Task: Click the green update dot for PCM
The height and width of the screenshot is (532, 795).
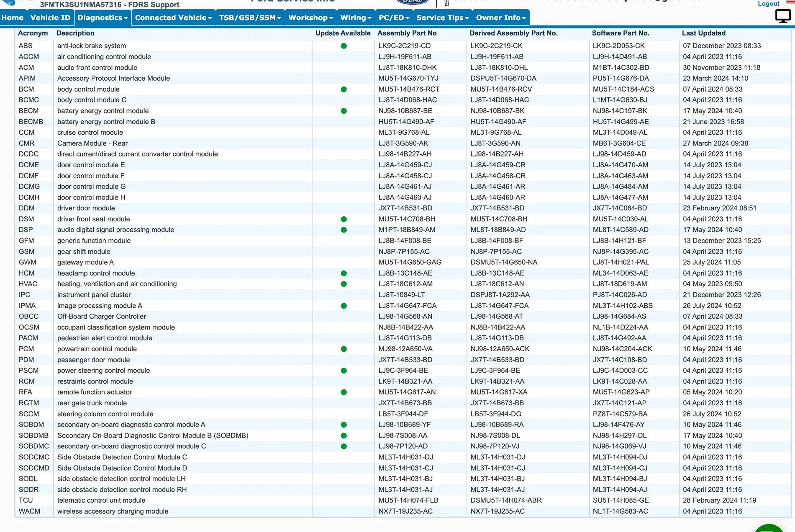Action: point(344,349)
